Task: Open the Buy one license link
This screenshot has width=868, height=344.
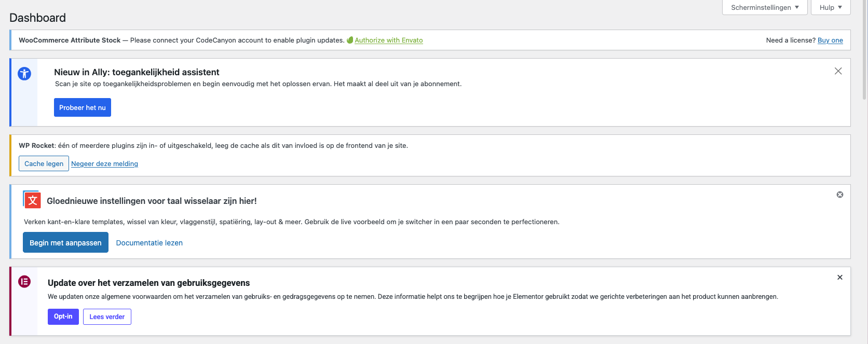Action: (x=830, y=40)
